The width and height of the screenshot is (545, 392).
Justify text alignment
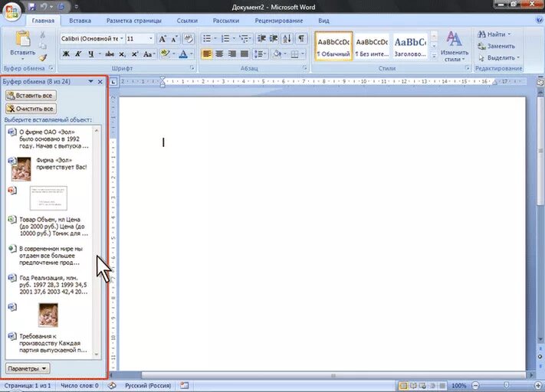[245, 54]
